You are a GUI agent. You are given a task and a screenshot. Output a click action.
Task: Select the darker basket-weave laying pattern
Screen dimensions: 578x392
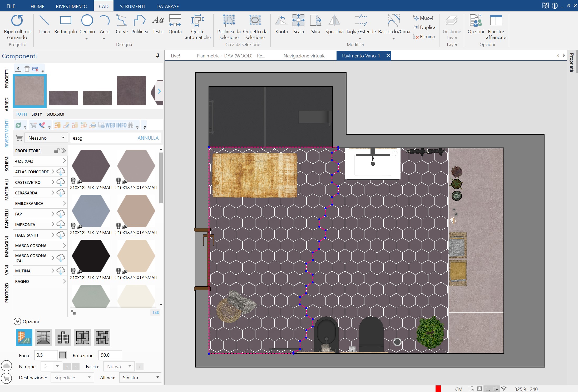[102, 337]
